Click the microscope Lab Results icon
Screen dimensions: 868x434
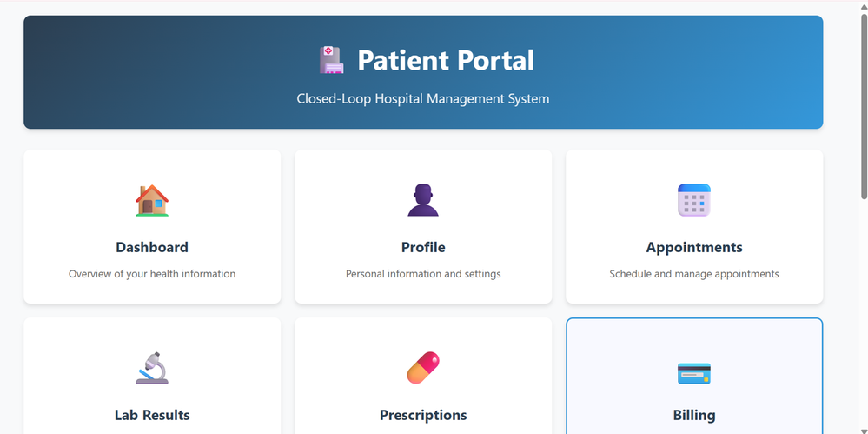click(152, 368)
